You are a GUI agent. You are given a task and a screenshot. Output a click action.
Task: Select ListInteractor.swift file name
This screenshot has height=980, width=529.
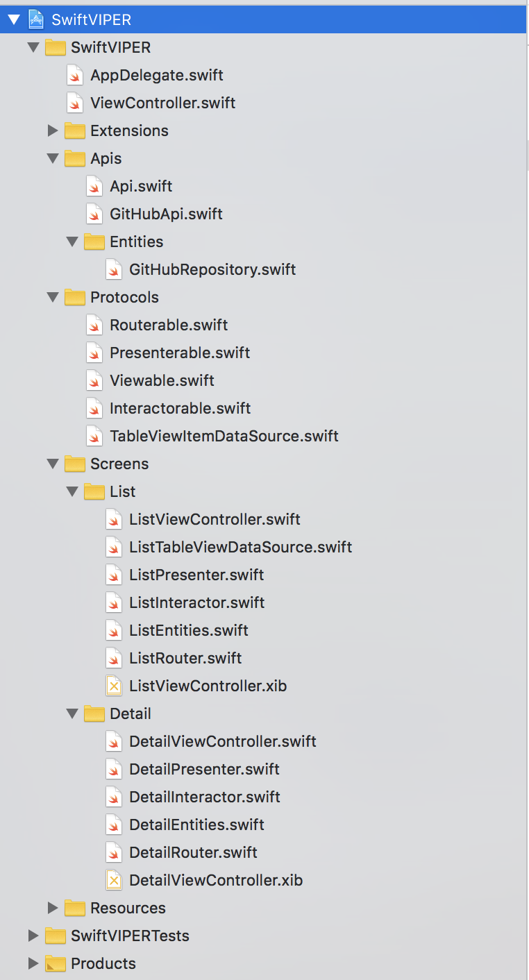tap(197, 602)
